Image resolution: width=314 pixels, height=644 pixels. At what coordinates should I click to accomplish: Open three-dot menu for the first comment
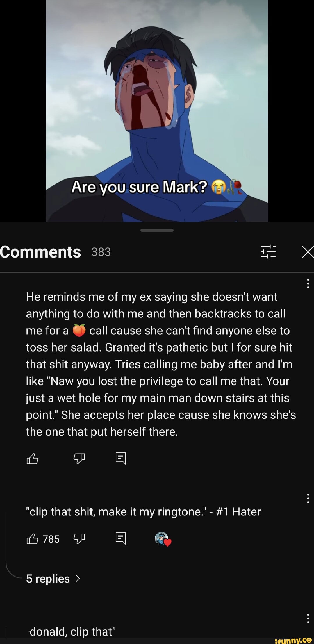pos(308,283)
